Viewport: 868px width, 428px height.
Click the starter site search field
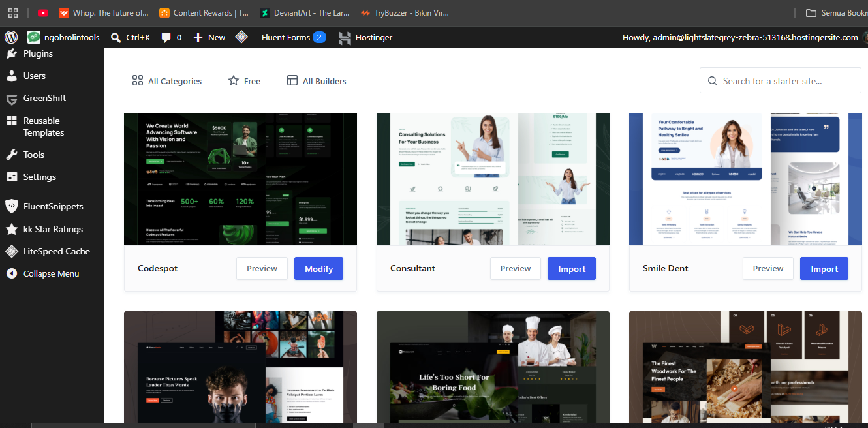[x=781, y=81]
